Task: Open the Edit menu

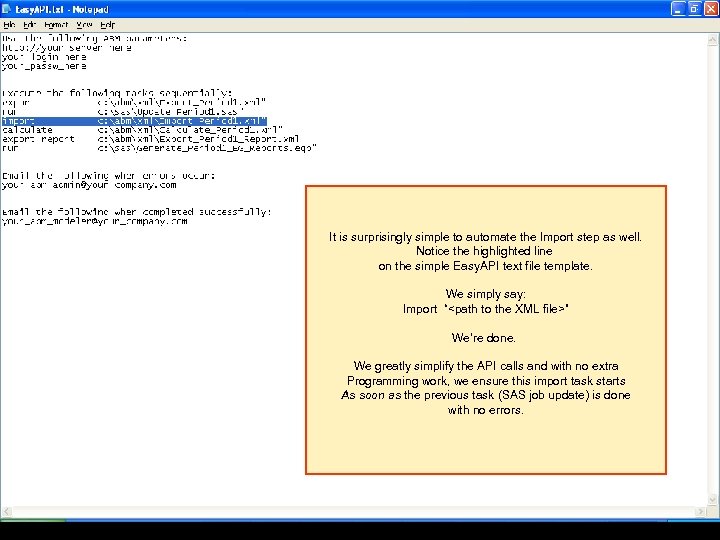Action: pyautogui.click(x=29, y=25)
